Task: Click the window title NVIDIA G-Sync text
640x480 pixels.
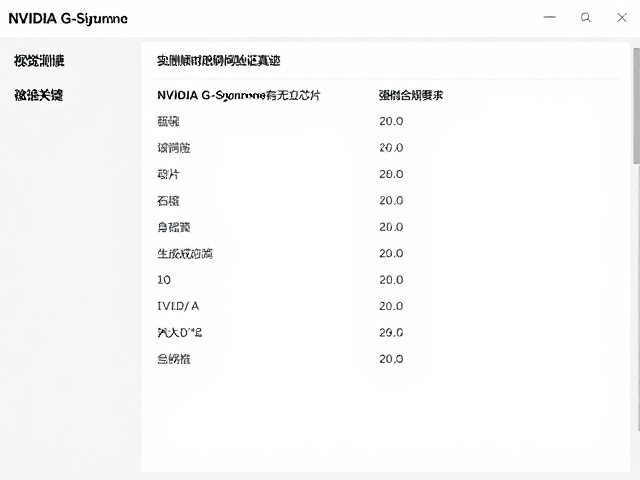Action: (68, 19)
